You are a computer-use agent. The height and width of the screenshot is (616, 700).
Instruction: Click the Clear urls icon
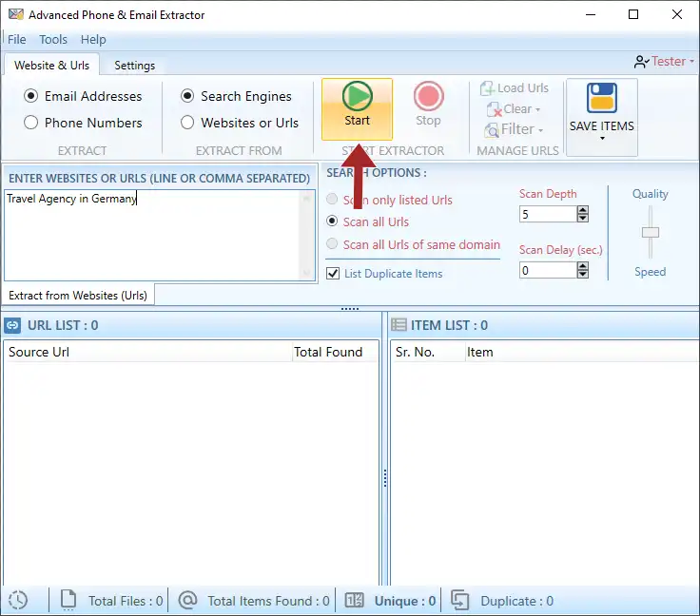point(495,109)
